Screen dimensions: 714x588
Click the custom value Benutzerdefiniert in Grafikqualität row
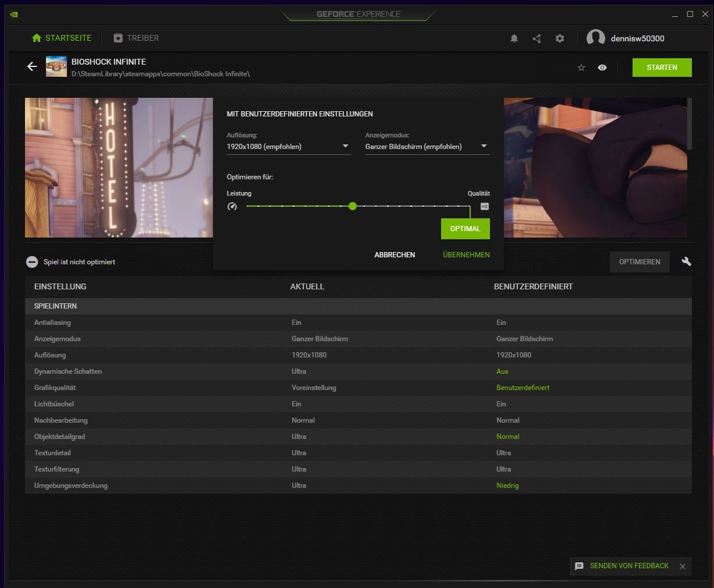523,388
